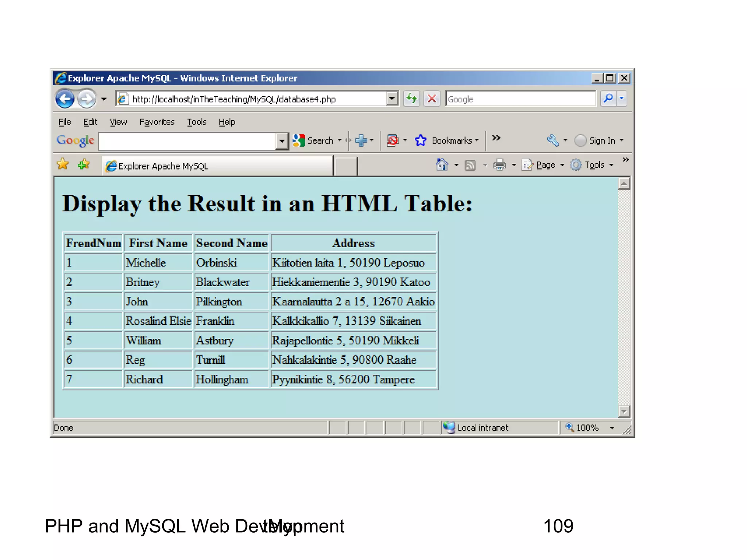
Task: Expand the Bookmarks dropdown arrow
Action: (477, 140)
